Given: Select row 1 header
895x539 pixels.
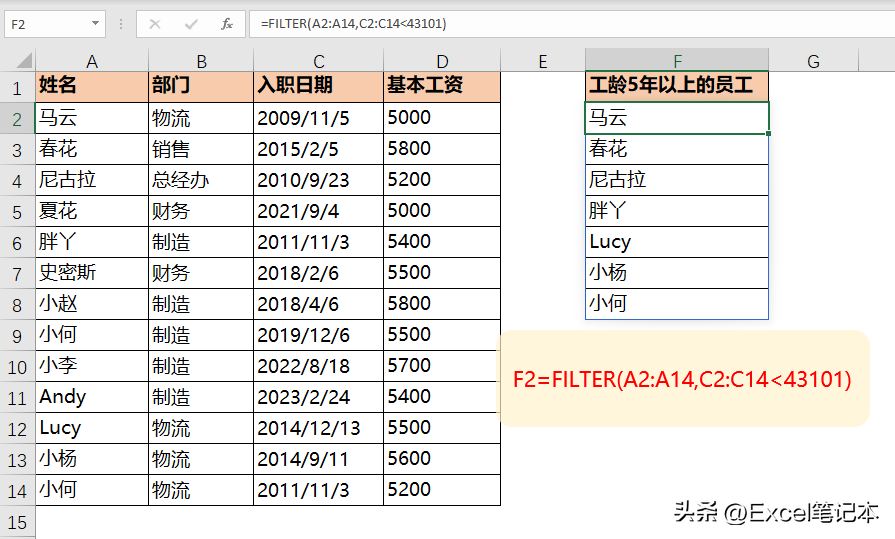Looking at the screenshot, I should click(17, 87).
